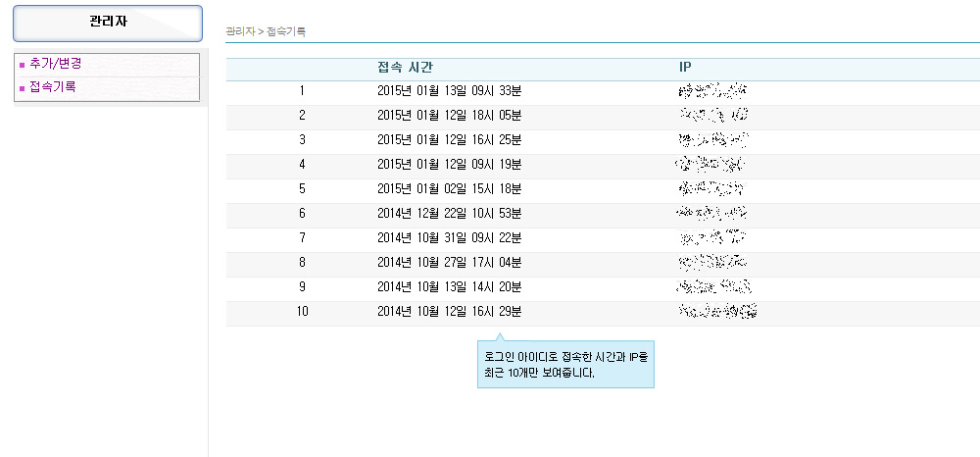Click the 2015년 01월 12일 16시 25분 record
The width and height of the screenshot is (980, 457).
pos(450,140)
